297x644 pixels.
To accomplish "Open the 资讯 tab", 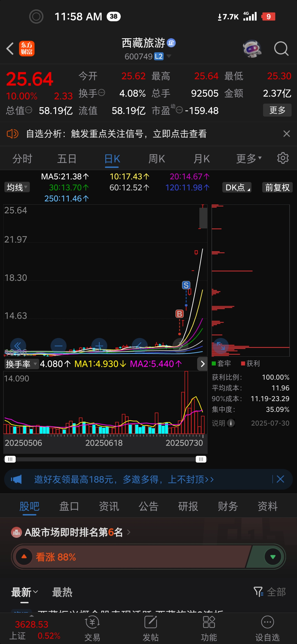I will point(109,506).
